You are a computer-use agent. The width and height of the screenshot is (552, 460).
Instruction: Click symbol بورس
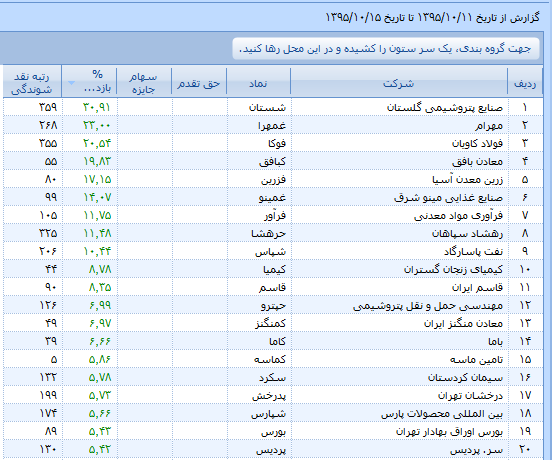[274, 431]
